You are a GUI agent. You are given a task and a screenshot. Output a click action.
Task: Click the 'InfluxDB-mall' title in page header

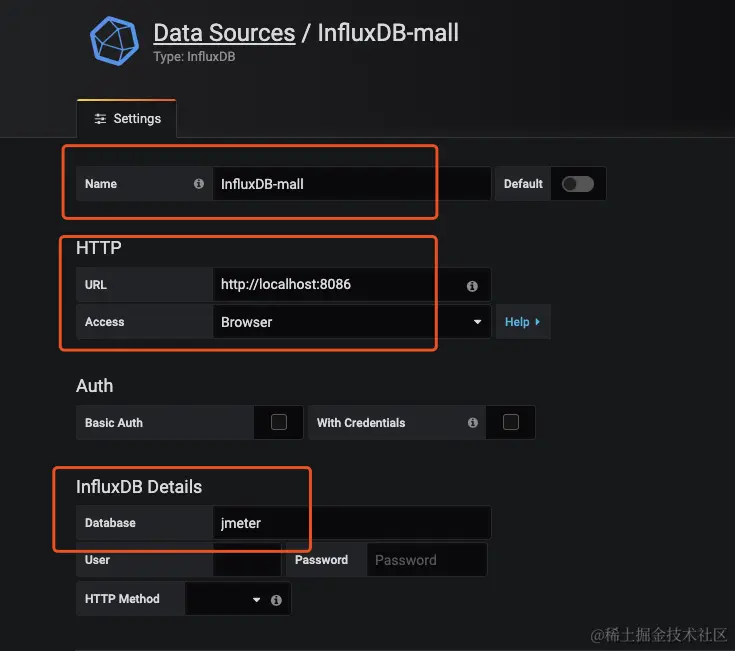[x=388, y=33]
